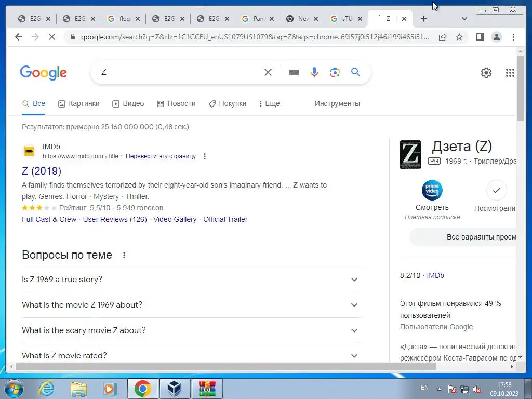
Task: Mark film as watched with Посмотрели checkmark
Action: [x=496, y=190]
